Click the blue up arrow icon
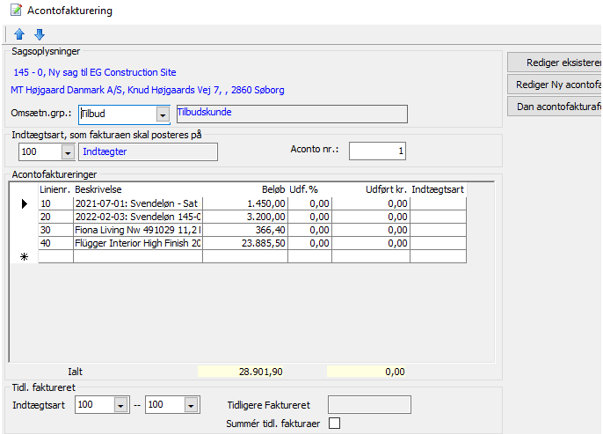 [x=19, y=34]
